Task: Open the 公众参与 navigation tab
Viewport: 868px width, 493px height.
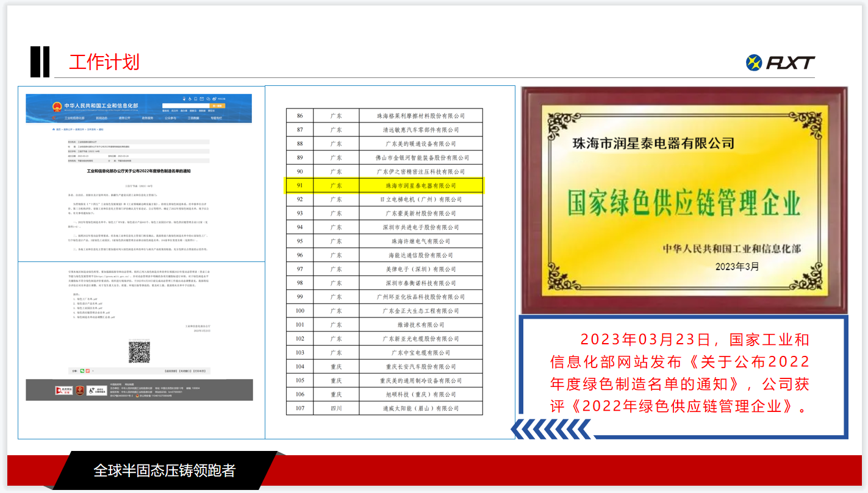Action: [170, 118]
